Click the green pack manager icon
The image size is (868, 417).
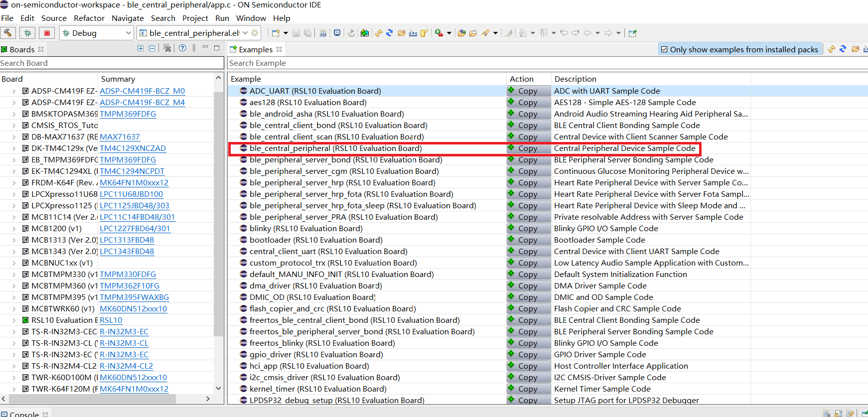(365, 33)
